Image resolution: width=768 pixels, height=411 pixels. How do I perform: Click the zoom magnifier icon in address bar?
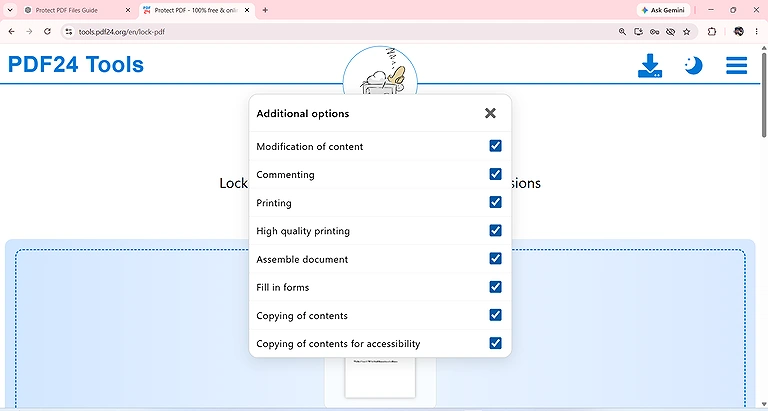point(622,32)
